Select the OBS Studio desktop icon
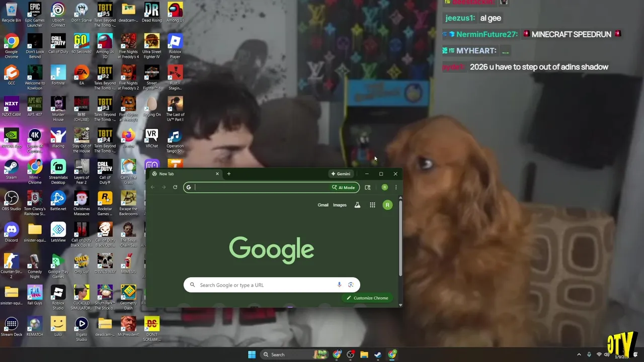644x362 pixels. pyautogui.click(x=11, y=201)
